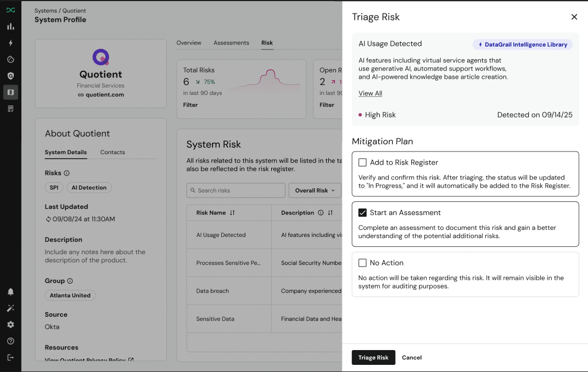Screen dimensions: 588x372
Task: Uncheck the Start an Assessment checkbox
Action: [362, 212]
